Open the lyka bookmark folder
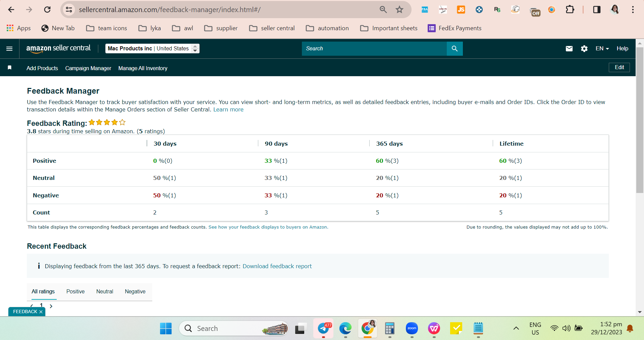644x340 pixels. (150, 28)
